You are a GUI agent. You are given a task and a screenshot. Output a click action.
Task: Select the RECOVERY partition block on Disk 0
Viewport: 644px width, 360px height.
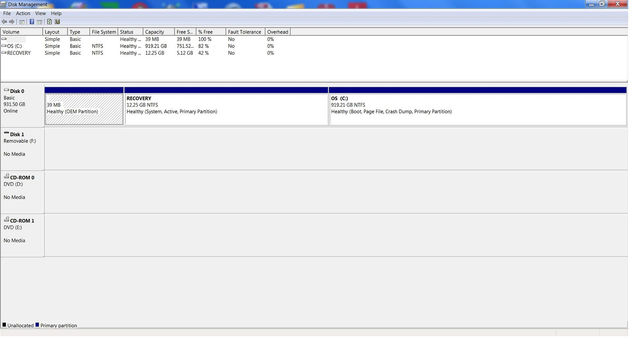tap(226, 109)
